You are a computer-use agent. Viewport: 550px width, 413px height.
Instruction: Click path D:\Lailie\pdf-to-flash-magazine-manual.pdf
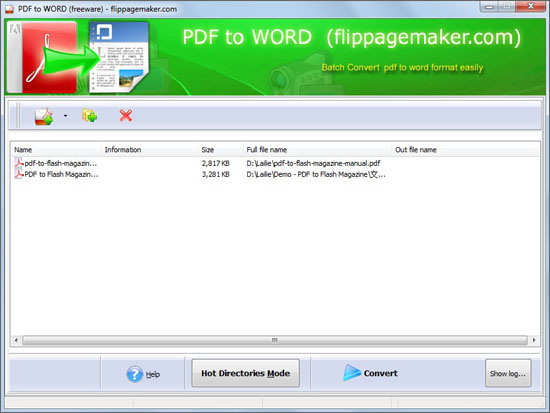[x=313, y=163]
